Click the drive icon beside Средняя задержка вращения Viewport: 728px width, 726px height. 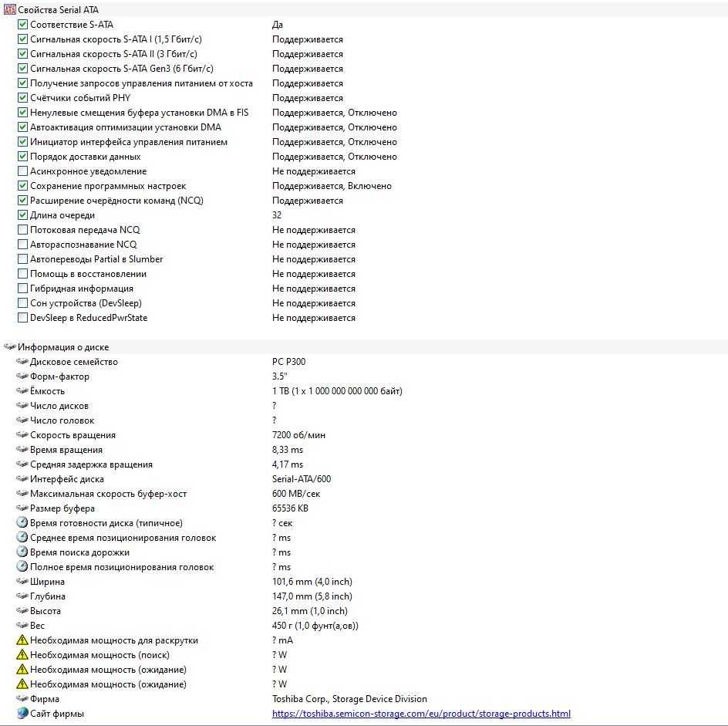click(x=22, y=464)
